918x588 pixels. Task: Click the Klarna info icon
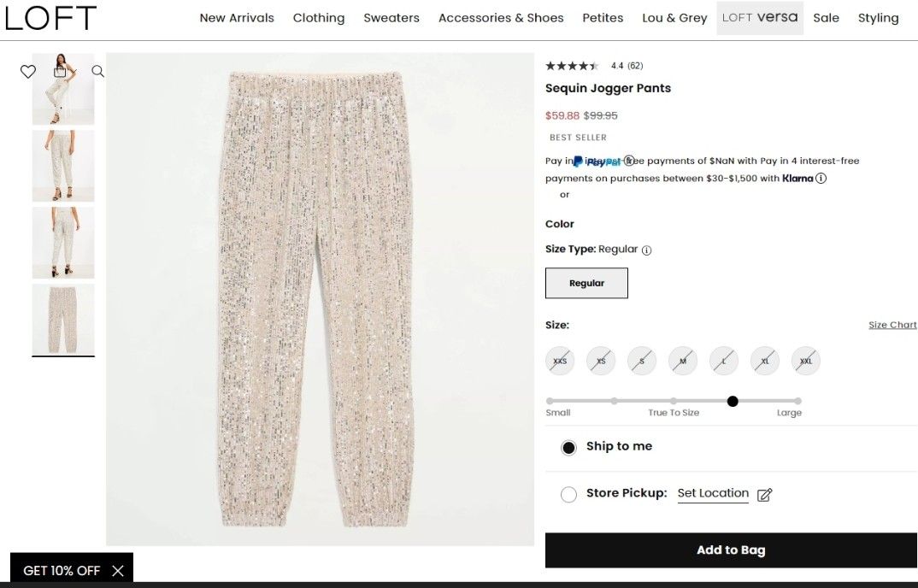click(821, 179)
